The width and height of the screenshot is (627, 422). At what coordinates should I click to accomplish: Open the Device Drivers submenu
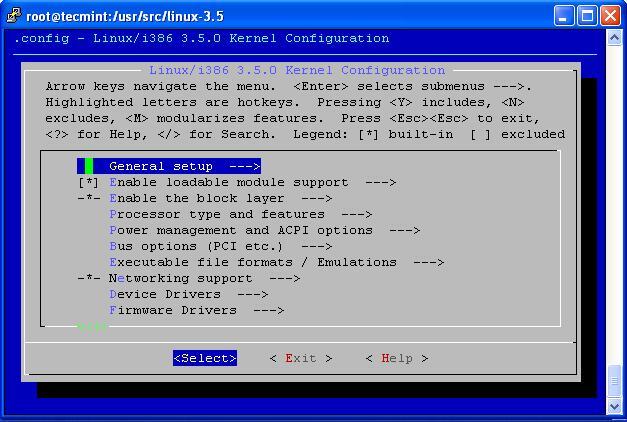[x=189, y=294]
